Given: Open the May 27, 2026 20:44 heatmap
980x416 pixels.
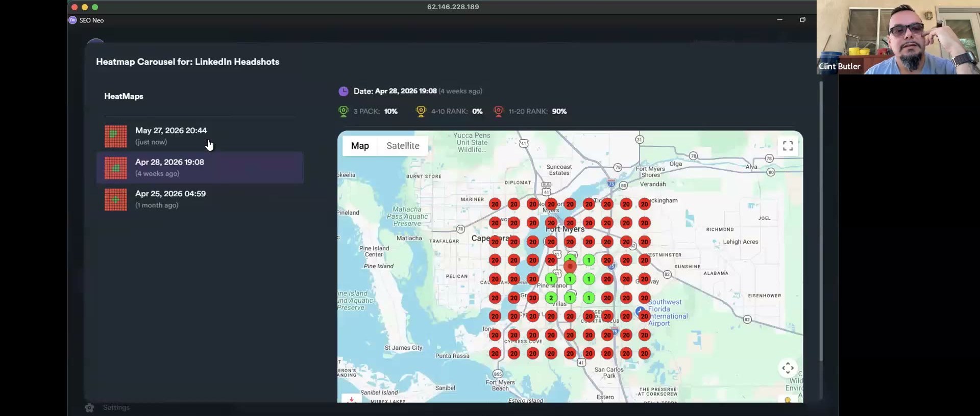Looking at the screenshot, I should pos(200,136).
